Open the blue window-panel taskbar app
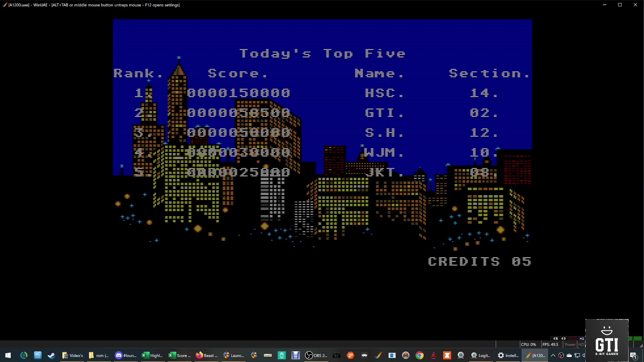The height and width of the screenshot is (362, 644). click(x=392, y=355)
